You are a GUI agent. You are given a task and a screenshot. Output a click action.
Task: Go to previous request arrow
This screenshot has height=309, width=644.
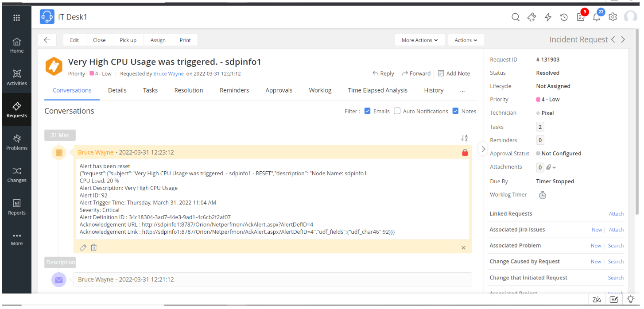613,39
